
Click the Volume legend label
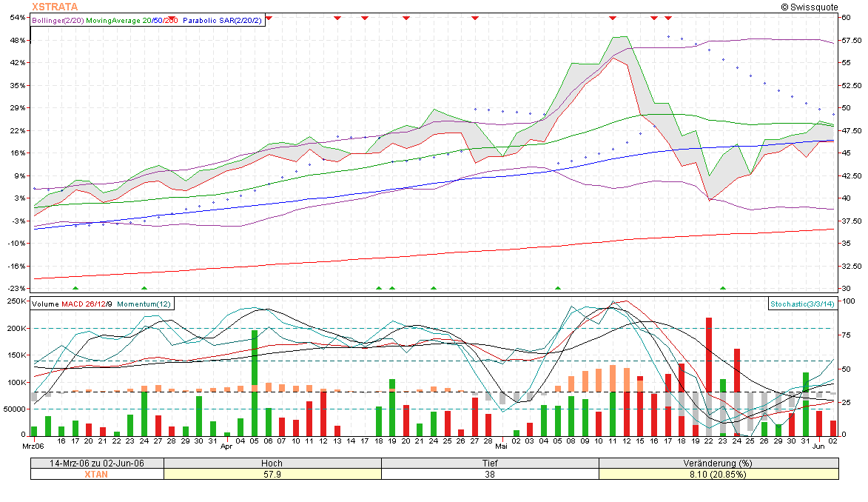tap(45, 304)
